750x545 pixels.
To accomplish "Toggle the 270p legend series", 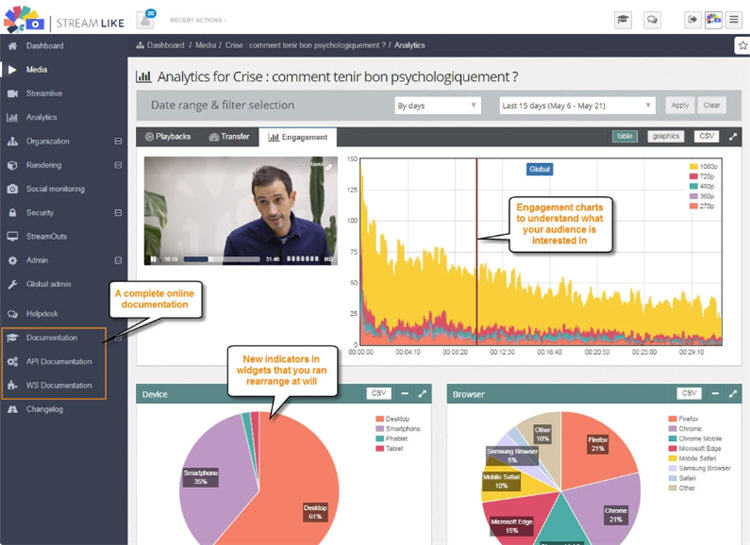I will tap(702, 206).
